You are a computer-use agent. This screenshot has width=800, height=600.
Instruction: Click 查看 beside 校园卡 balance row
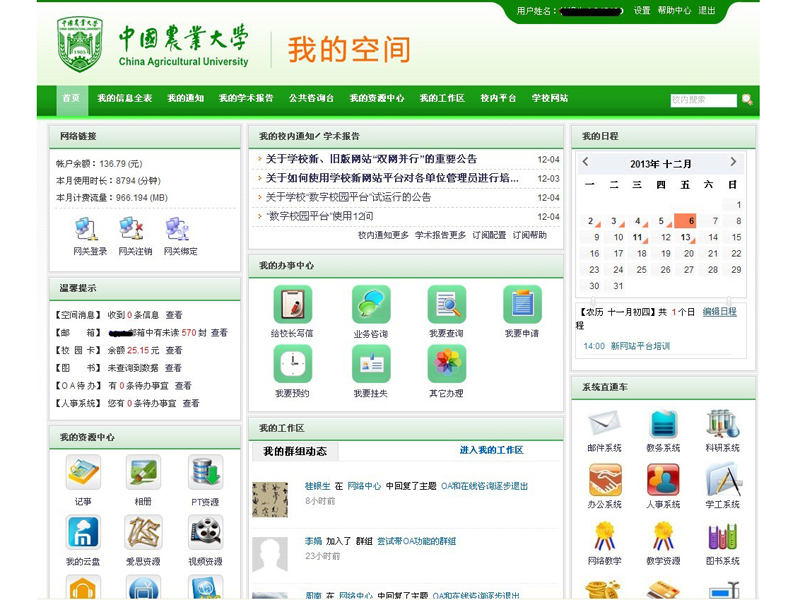click(174, 350)
